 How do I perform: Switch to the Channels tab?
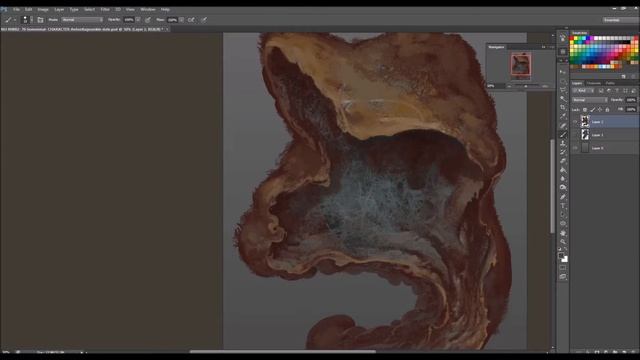click(594, 83)
